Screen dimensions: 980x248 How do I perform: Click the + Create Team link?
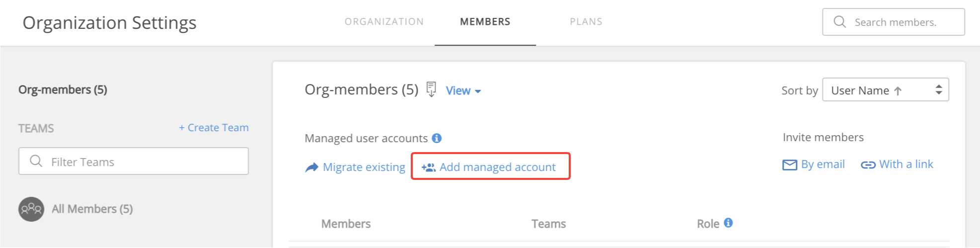coord(214,128)
